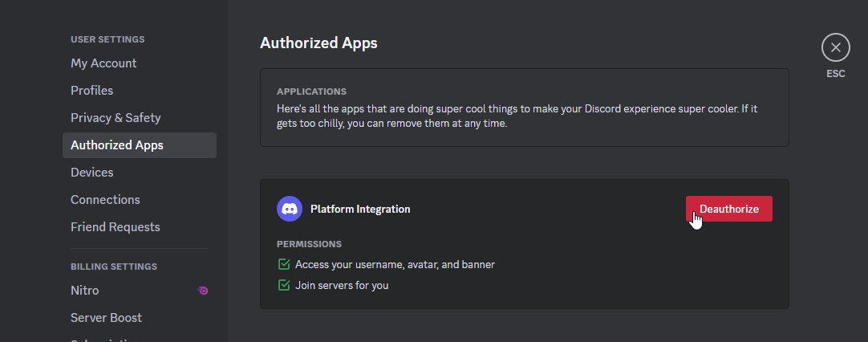Click the 'Join servers for you' text

[x=342, y=285]
